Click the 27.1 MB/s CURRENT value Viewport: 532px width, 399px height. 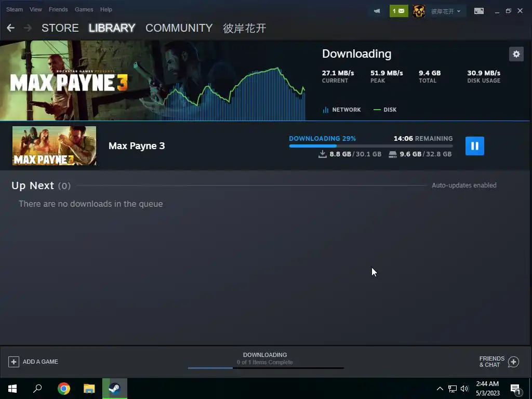pos(338,73)
